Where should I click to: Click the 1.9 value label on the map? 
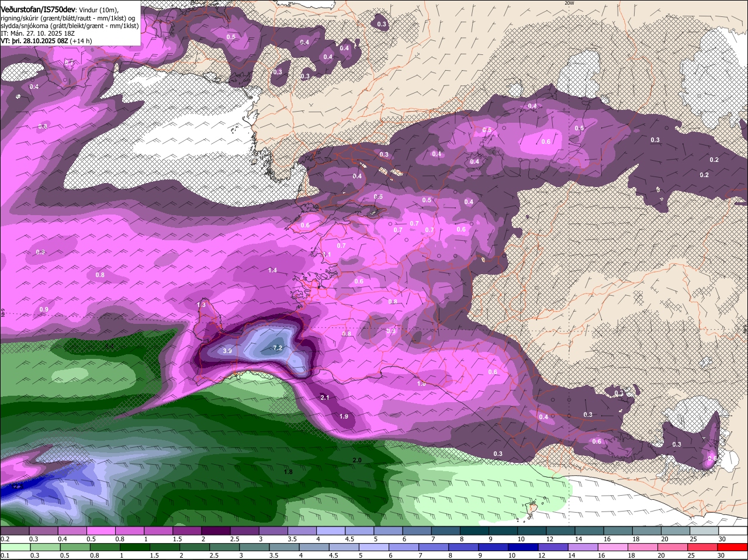(344, 416)
